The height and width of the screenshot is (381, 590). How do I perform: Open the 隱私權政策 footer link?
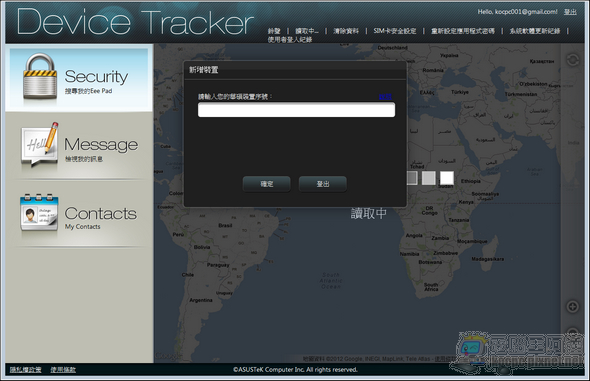[26, 370]
